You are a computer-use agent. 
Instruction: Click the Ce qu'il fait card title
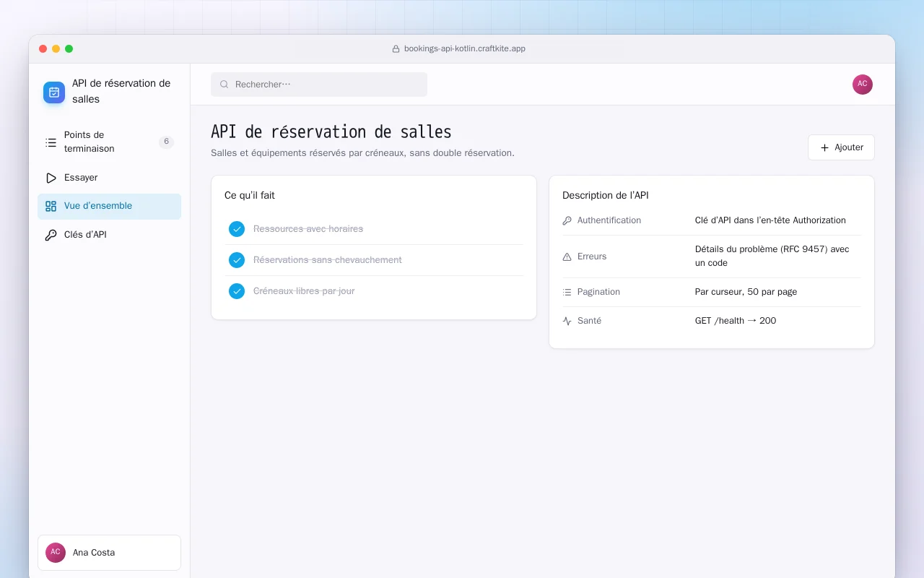(250, 195)
